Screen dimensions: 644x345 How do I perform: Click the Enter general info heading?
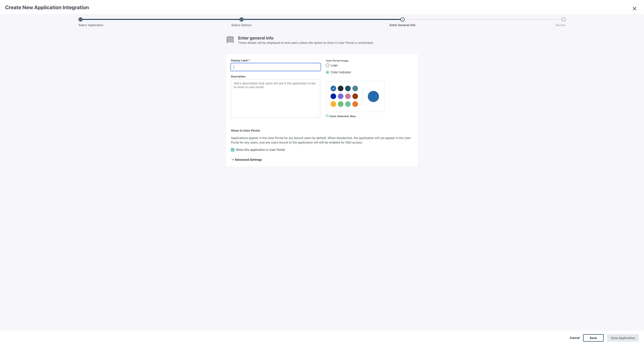[x=256, y=38]
